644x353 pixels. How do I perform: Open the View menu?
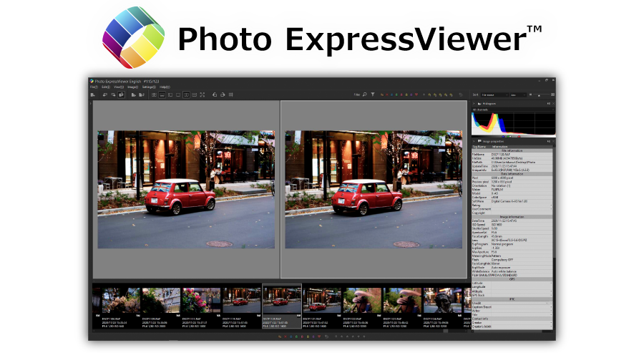118,87
